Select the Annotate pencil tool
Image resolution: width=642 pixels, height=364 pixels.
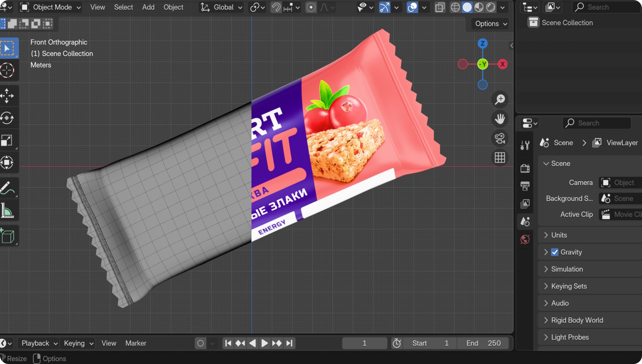point(7,188)
